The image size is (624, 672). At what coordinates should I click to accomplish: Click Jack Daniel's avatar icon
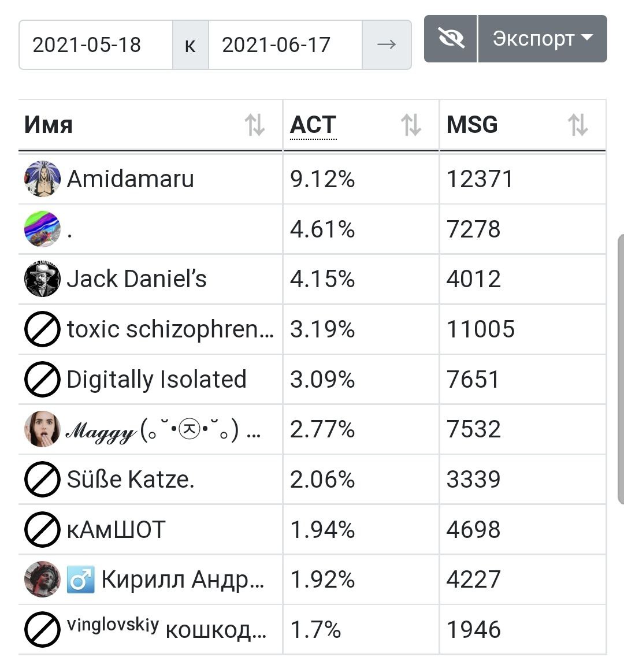pos(42,279)
